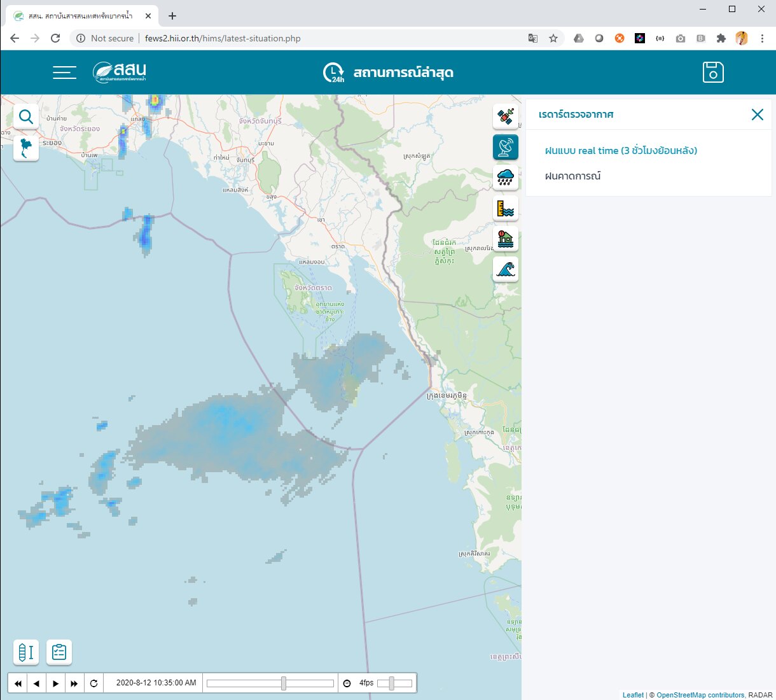Screen dimensions: 776x700
Task: Select the weather radar dish icon
Action: [506, 147]
